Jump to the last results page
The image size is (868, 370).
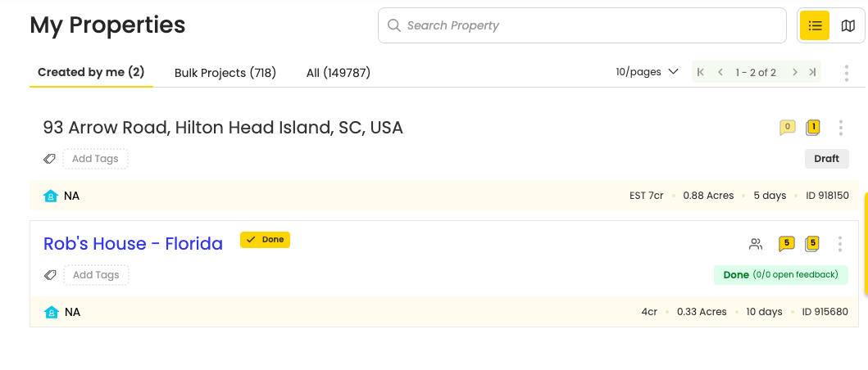click(x=812, y=72)
